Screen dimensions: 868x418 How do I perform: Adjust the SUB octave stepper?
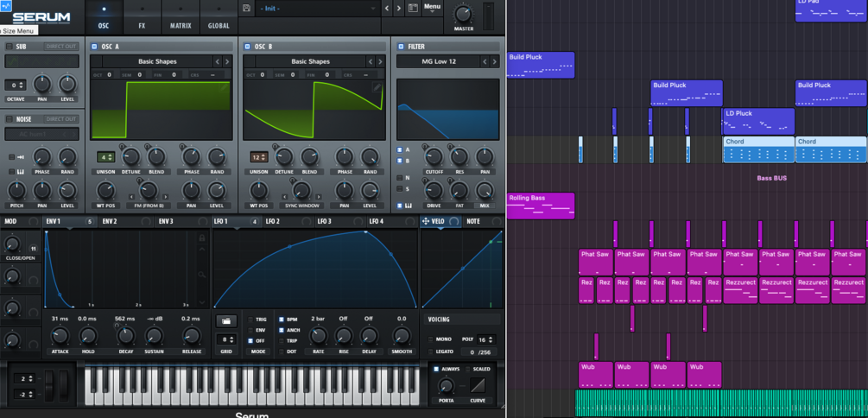(15, 85)
